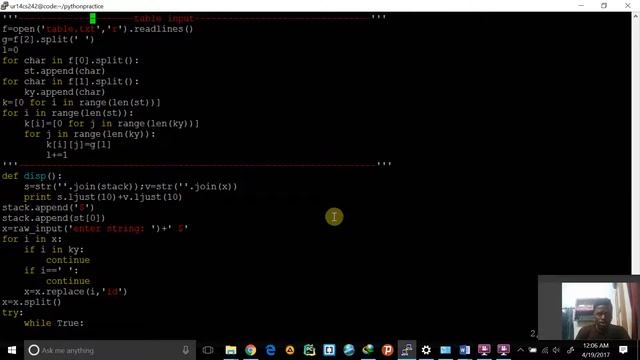
Task: Open the PyCharm icon in the taskbar
Action: [309, 350]
